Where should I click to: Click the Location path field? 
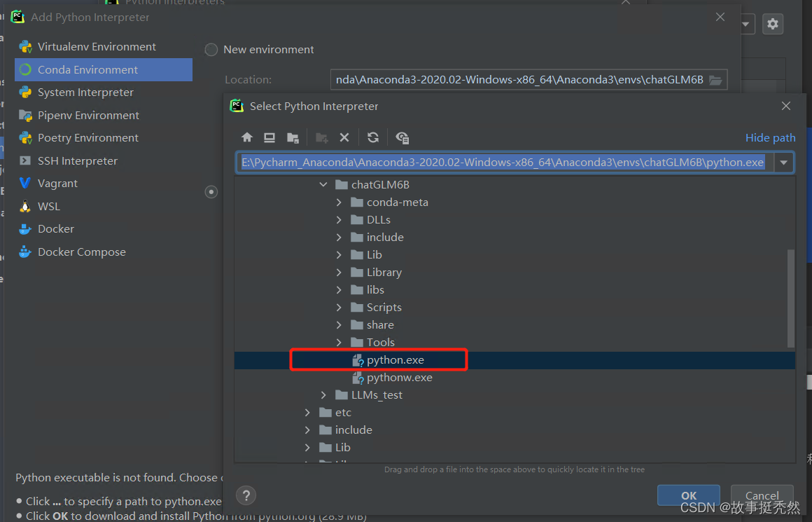tap(520, 80)
